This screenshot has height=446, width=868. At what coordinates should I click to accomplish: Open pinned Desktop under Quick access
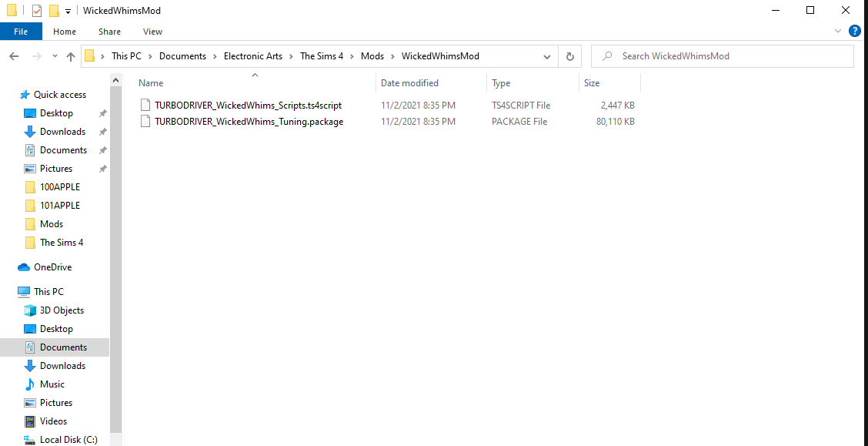pos(56,113)
